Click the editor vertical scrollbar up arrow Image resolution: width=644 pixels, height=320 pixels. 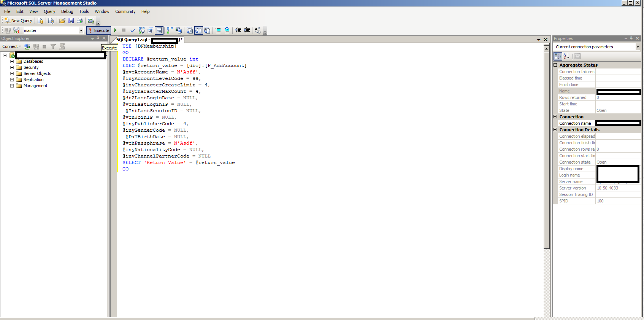coord(546,48)
